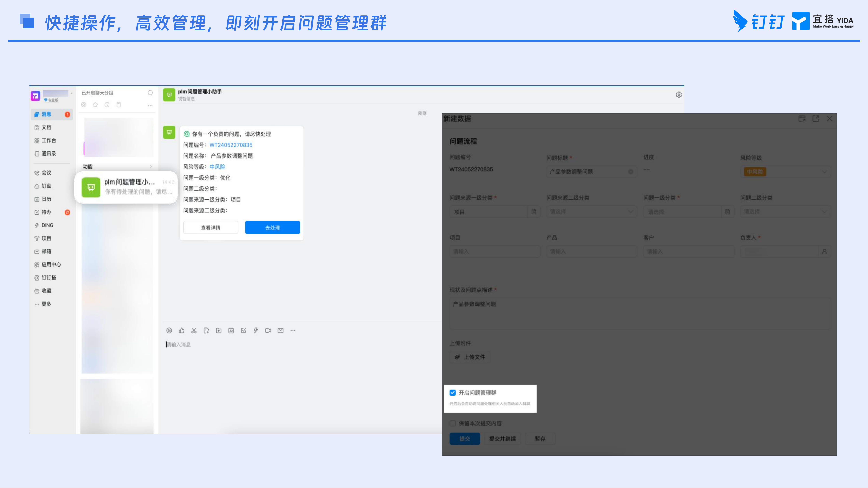Expand the 功能 section arrow

pyautogui.click(x=151, y=167)
